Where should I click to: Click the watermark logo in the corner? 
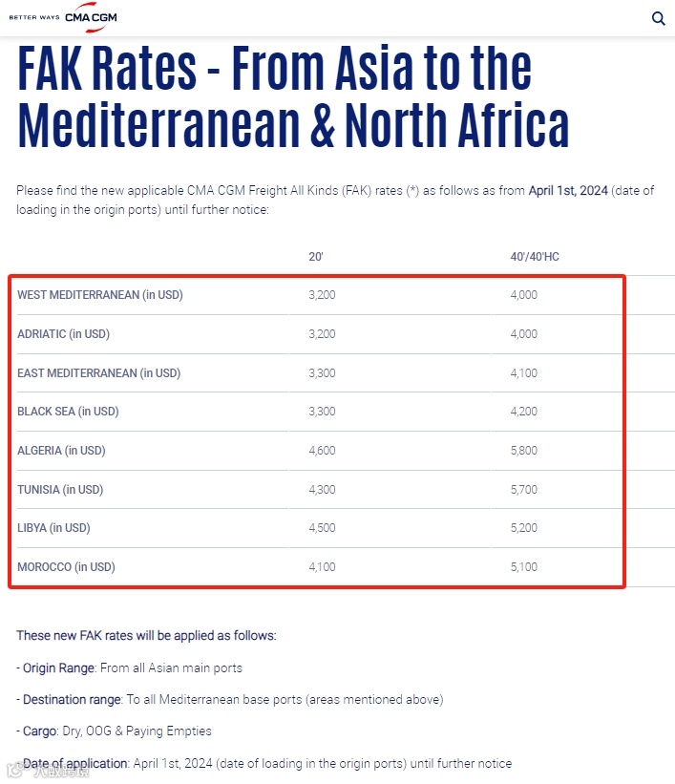[48, 771]
